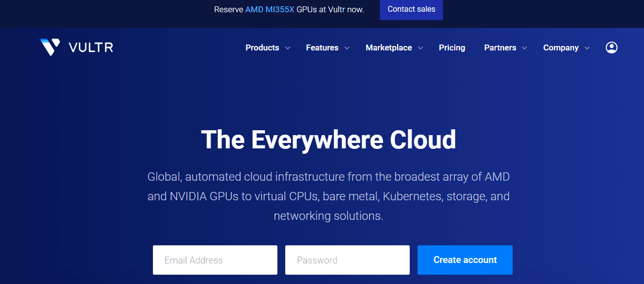644x284 pixels.
Task: Open the Products menu
Action: [262, 47]
